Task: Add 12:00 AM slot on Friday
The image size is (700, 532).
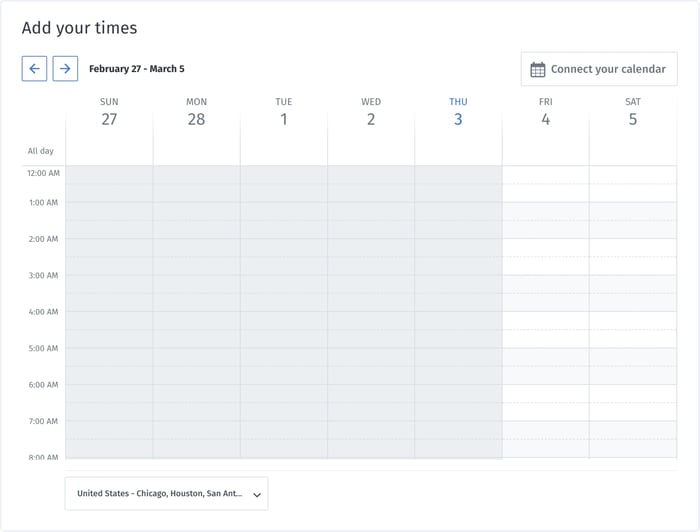Action: 546,184
